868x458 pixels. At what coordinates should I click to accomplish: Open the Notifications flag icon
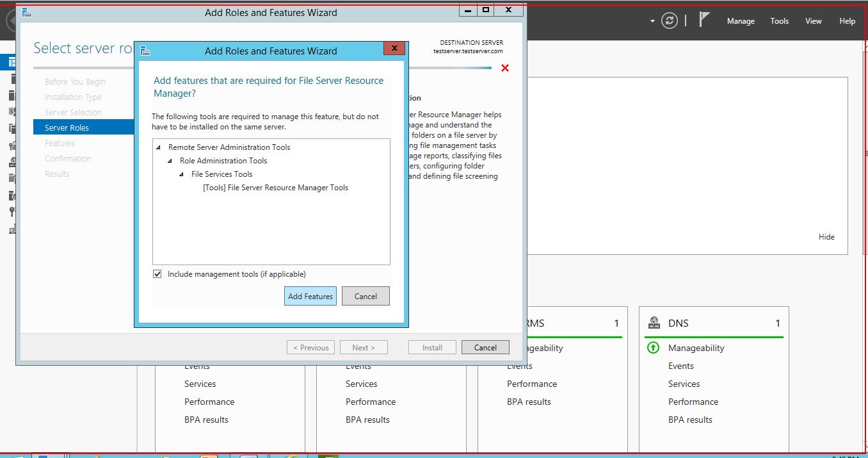click(704, 20)
